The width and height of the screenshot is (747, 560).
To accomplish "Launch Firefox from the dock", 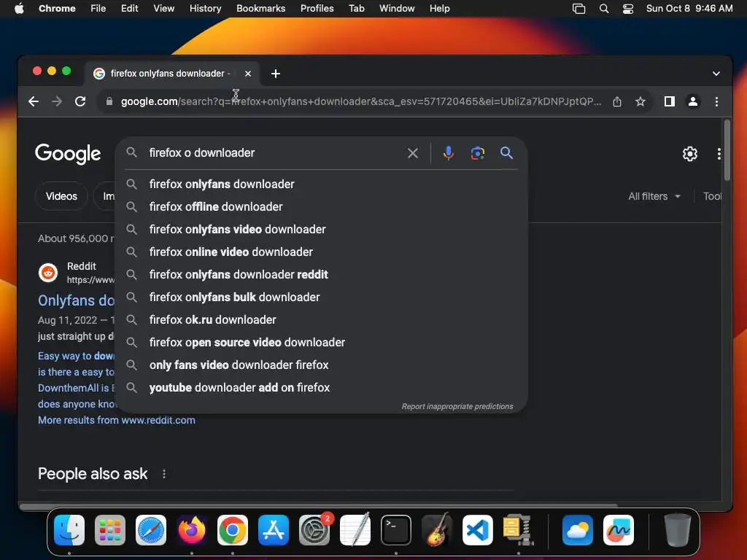I will [x=192, y=530].
